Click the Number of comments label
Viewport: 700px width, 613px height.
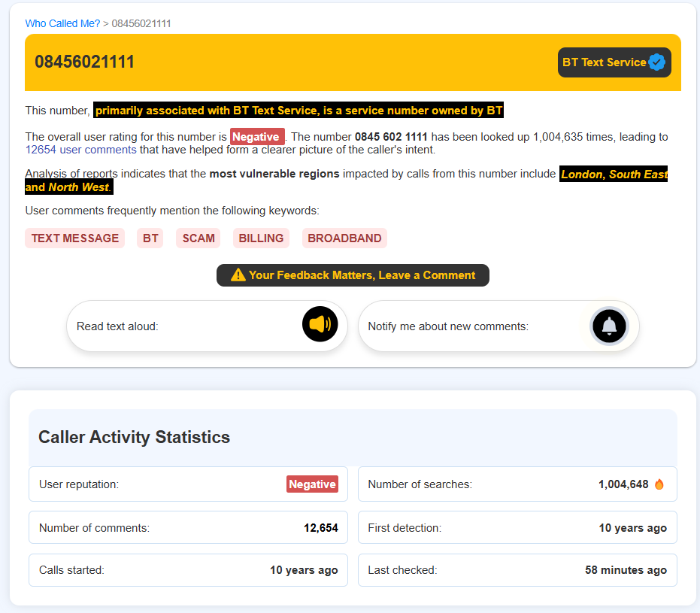click(94, 528)
